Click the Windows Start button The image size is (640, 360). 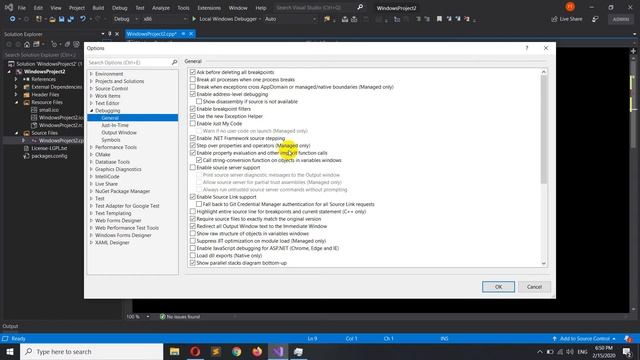[x=10, y=351]
